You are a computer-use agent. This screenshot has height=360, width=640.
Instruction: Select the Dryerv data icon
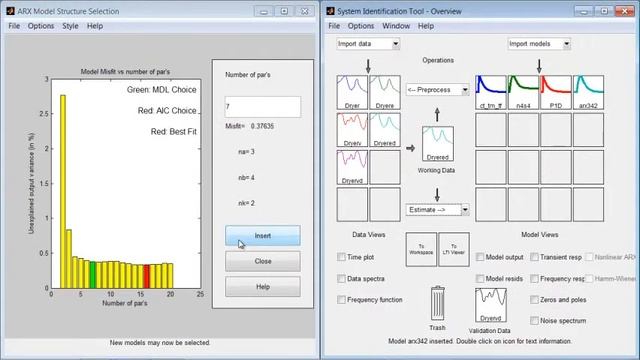[x=352, y=130]
